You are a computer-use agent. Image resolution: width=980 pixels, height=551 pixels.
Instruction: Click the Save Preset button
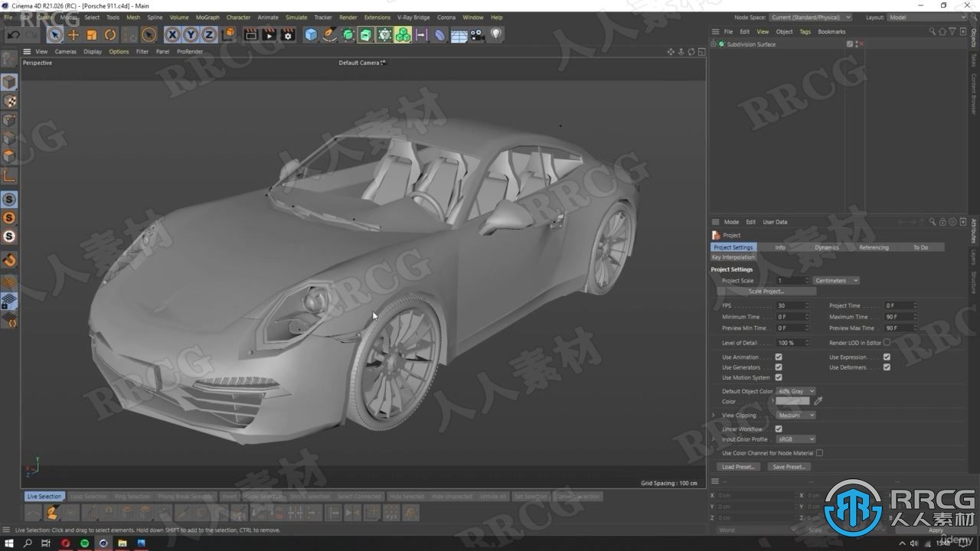[789, 467]
